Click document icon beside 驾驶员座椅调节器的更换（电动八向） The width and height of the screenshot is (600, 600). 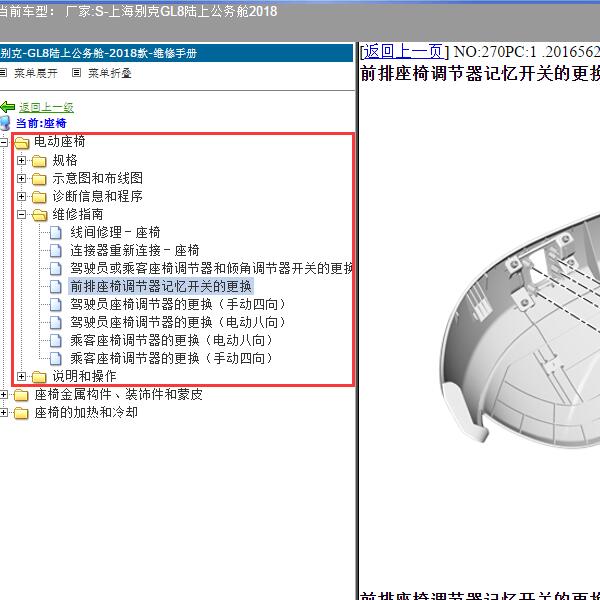tap(56, 322)
